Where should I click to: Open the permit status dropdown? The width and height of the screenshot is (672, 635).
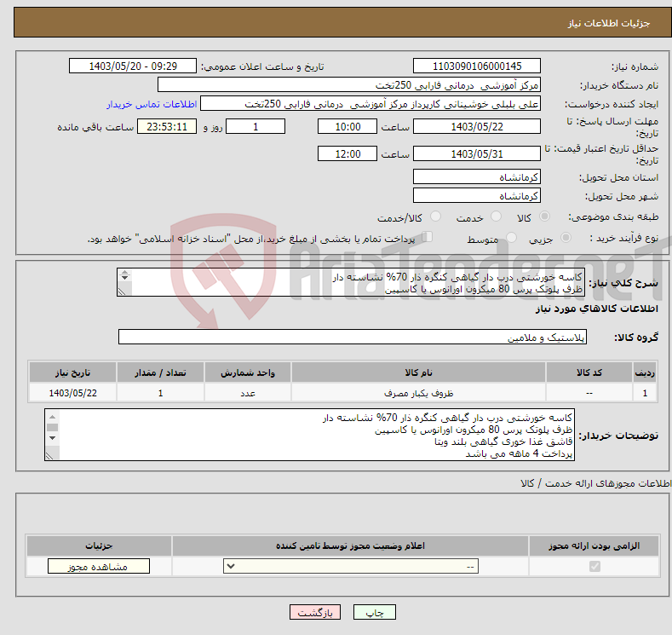[x=351, y=567]
